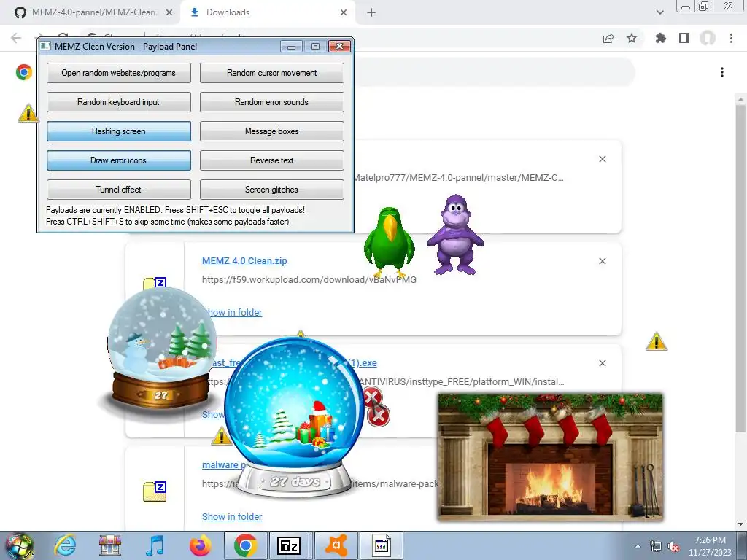Click the MEMZ Payload Panel title bar icon
The image size is (747, 560).
point(45,46)
